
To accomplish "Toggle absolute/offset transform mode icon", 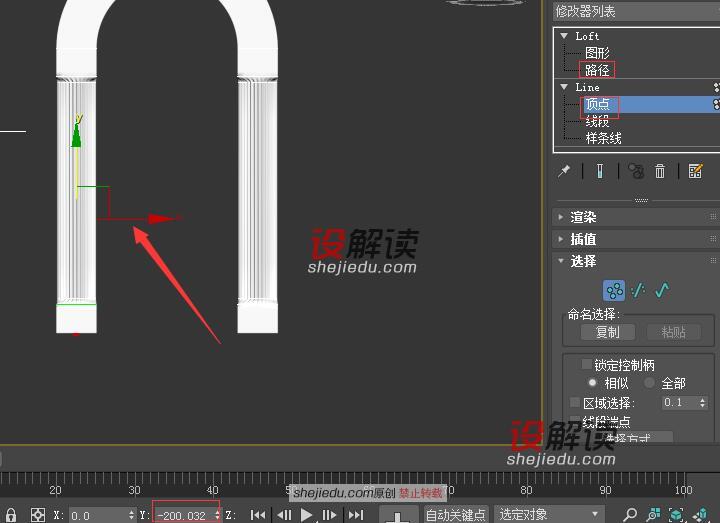I will tap(38, 515).
